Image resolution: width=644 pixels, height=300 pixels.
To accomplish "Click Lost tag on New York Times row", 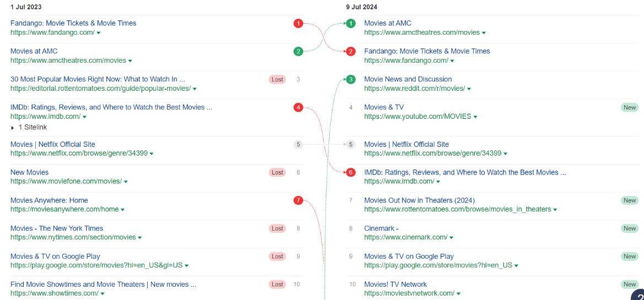I will pos(278,228).
